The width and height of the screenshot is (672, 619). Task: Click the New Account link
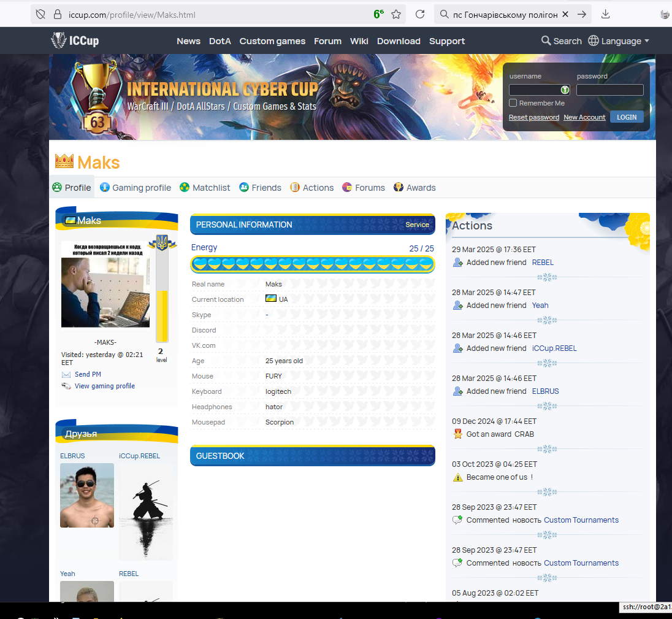coord(584,117)
